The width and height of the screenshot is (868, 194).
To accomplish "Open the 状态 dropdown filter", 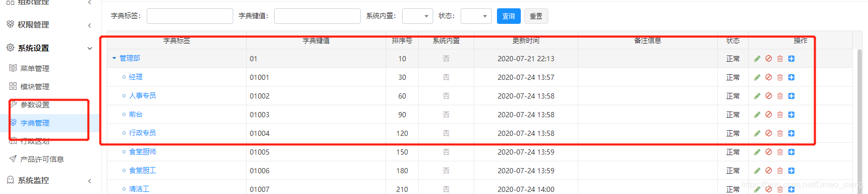I will (476, 16).
